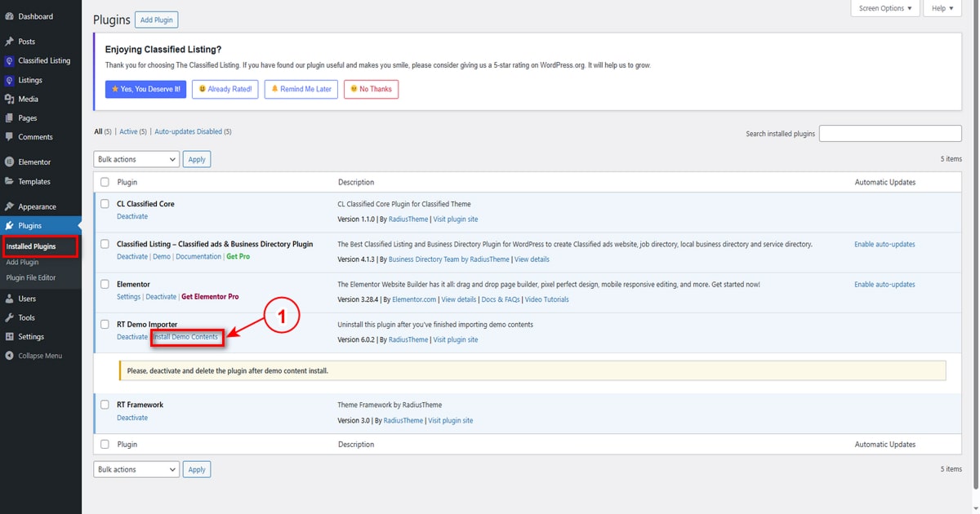Tick the bottom Plugin select-all checkbox
Image resolution: width=980 pixels, height=514 pixels.
pyautogui.click(x=105, y=445)
